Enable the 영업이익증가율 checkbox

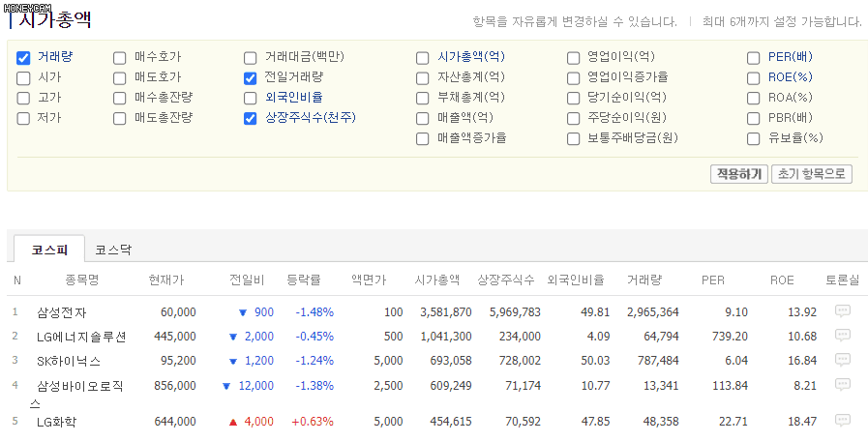pyautogui.click(x=574, y=78)
